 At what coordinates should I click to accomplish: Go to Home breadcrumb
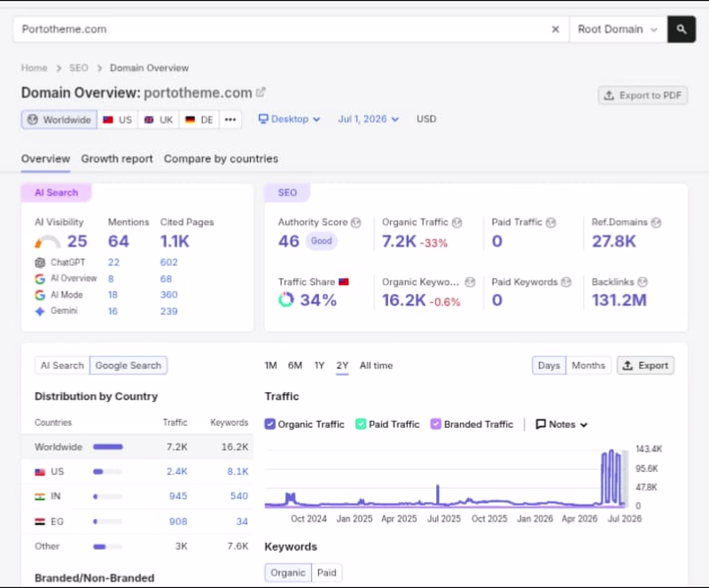[x=35, y=68]
